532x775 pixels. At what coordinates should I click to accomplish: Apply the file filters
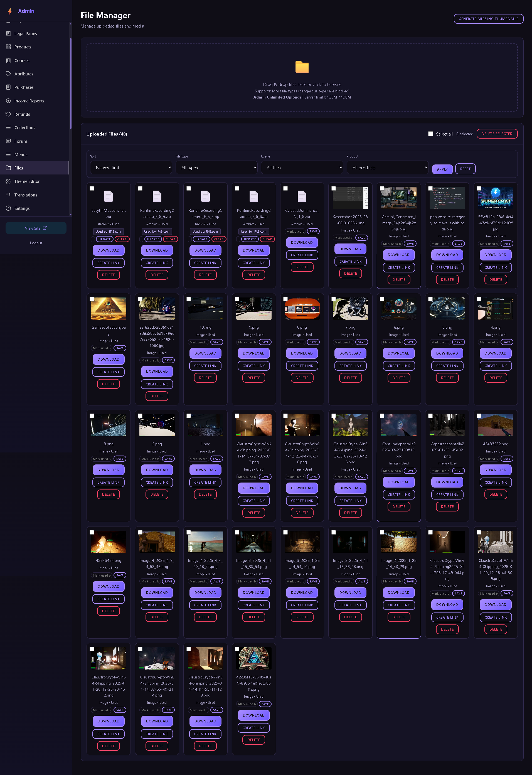(x=442, y=169)
